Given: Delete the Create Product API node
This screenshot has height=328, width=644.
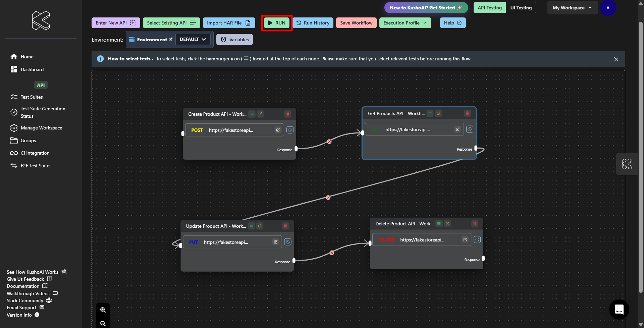Looking at the screenshot, I should pyautogui.click(x=287, y=114).
